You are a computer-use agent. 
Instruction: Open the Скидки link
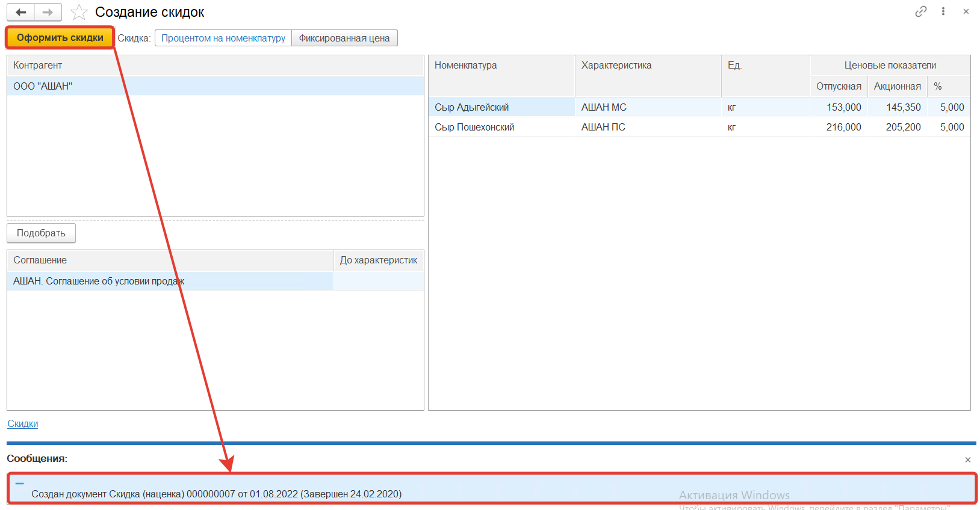coord(23,423)
